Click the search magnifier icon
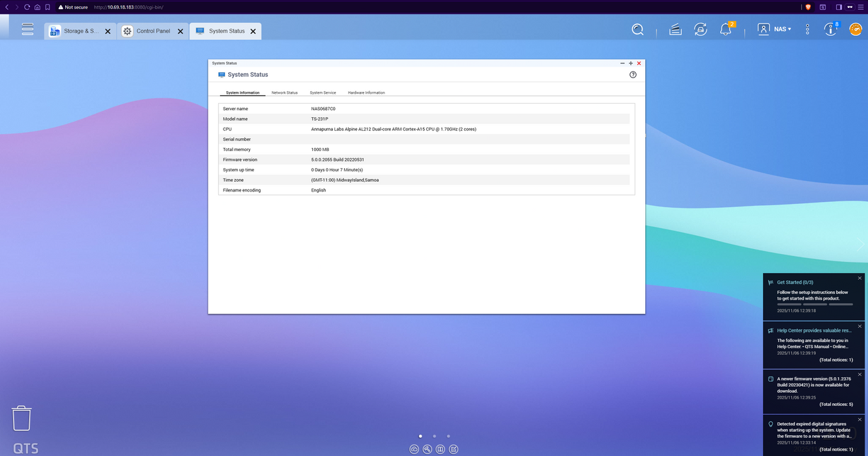Screen dimensions: 868x456 coord(637,29)
